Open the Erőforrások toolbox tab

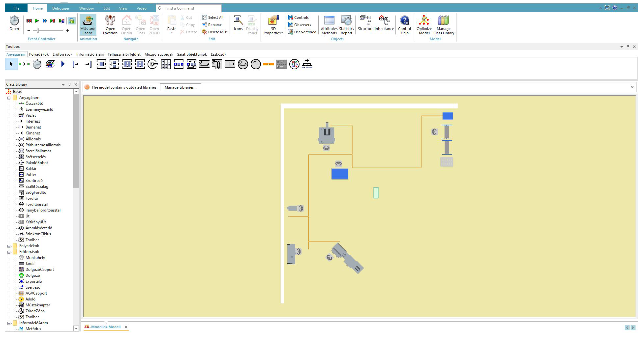62,54
